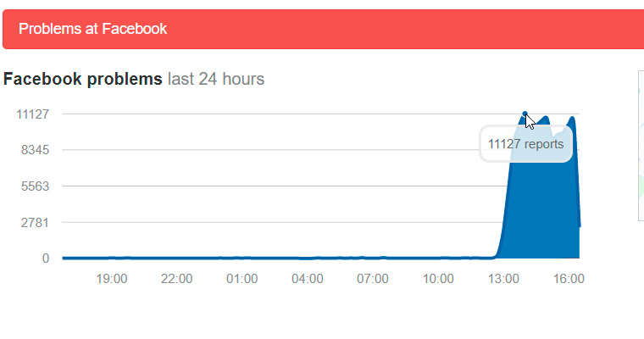Click the 11127 y-axis label
644x339 pixels.
(33, 114)
